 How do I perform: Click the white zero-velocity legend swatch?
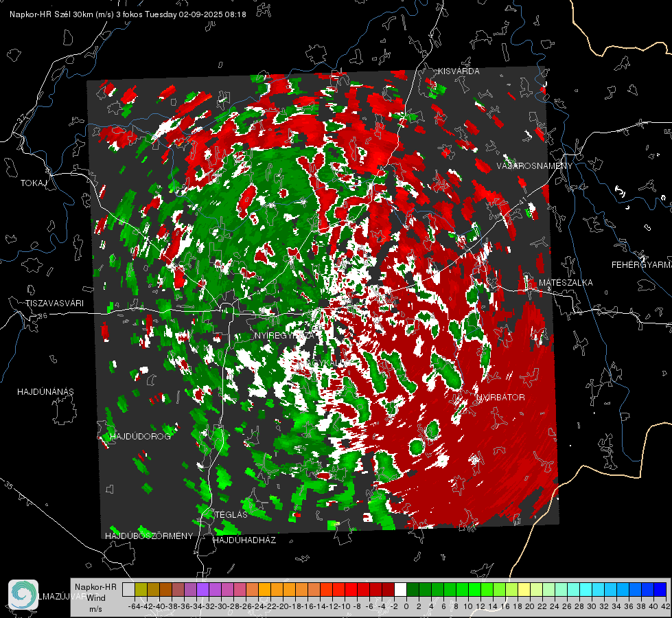point(400,590)
